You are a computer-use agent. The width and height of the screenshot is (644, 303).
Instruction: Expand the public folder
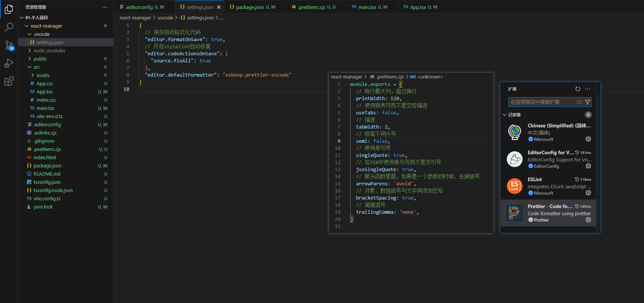pyautogui.click(x=30, y=59)
